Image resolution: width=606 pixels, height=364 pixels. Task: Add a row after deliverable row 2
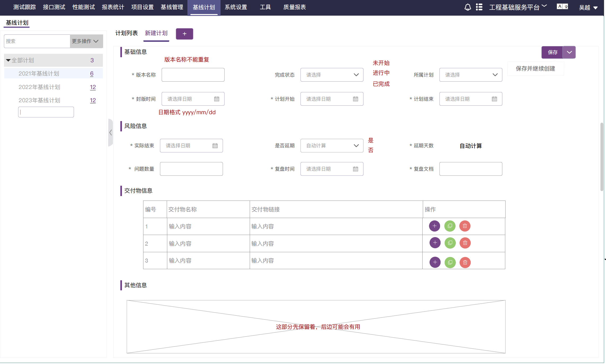435,243
